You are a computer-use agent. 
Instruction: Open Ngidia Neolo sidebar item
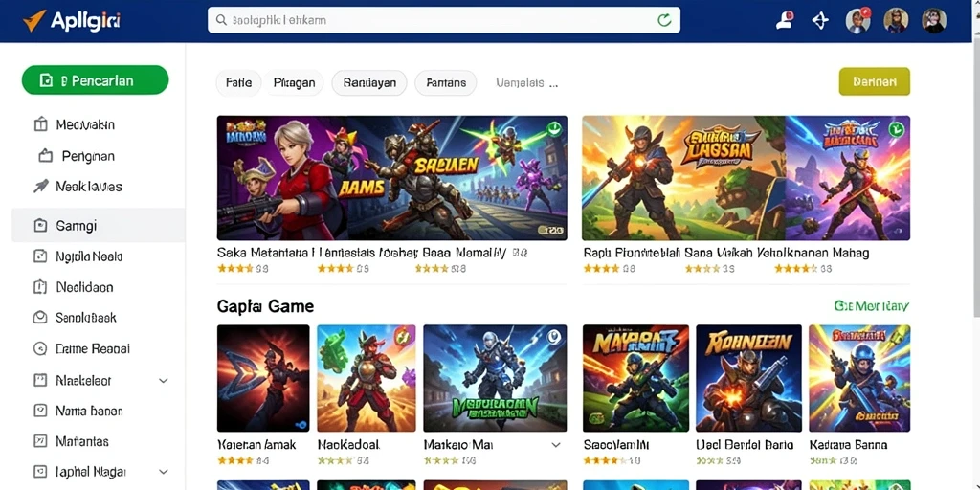pyautogui.click(x=89, y=256)
